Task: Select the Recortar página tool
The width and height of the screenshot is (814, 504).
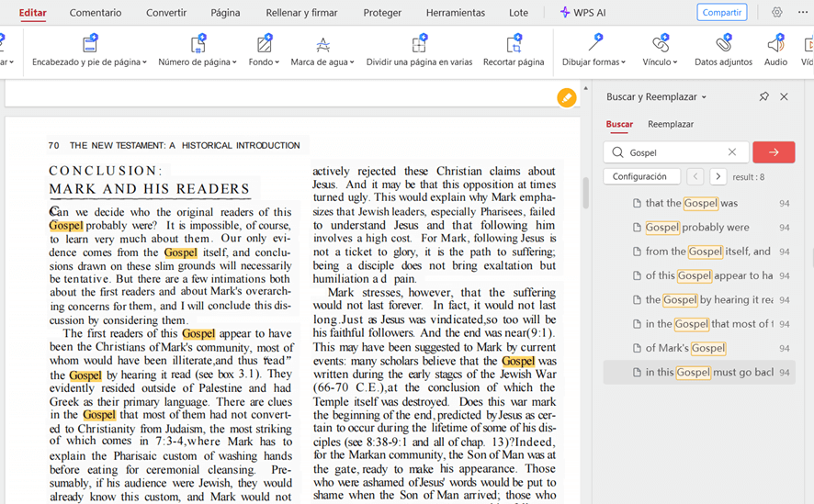Action: point(514,44)
